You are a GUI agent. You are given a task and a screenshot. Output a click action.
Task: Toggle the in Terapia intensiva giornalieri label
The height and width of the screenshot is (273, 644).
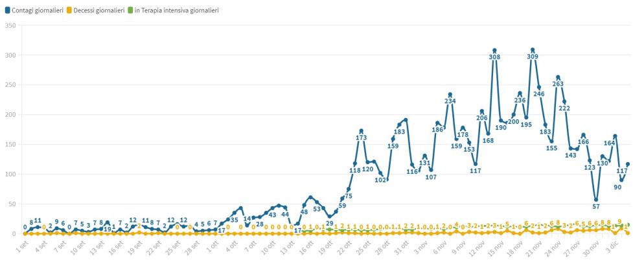(176, 10)
